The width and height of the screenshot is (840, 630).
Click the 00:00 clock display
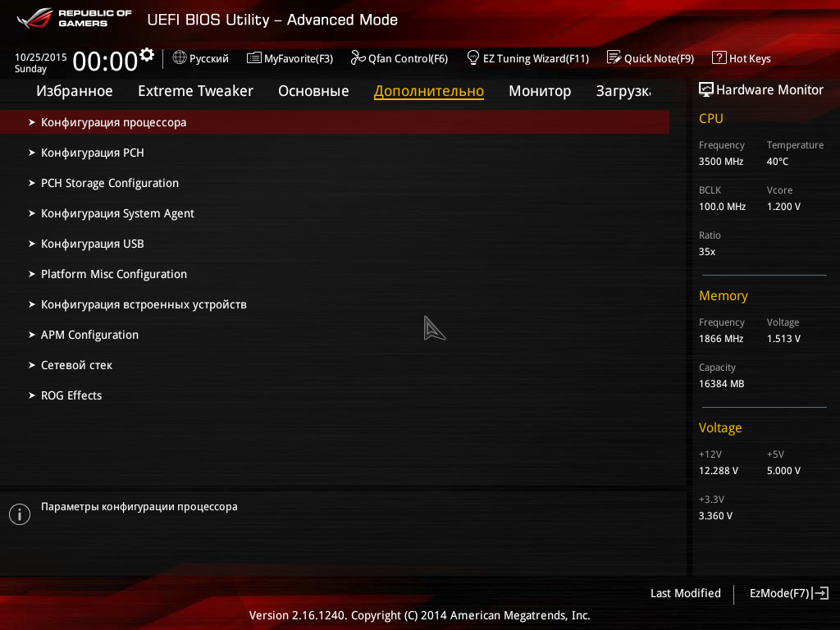pos(105,61)
